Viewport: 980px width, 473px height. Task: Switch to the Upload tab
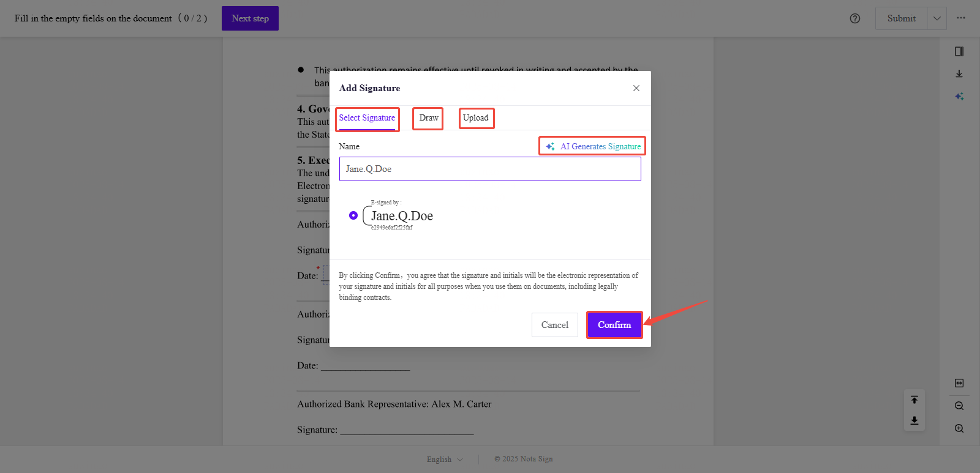[x=476, y=118]
